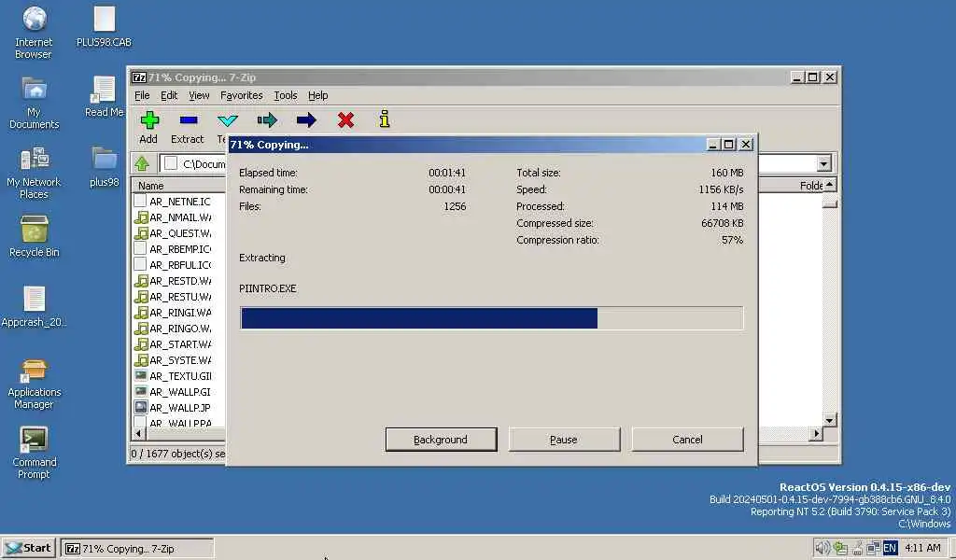Open the Tools menu
956x560 pixels.
[286, 95]
